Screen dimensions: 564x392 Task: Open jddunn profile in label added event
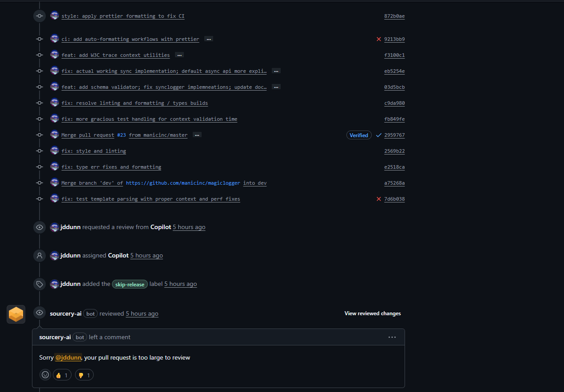71,284
